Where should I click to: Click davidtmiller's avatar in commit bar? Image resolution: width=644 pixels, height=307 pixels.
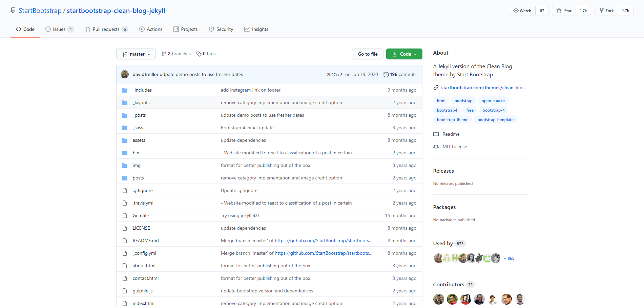tap(125, 74)
